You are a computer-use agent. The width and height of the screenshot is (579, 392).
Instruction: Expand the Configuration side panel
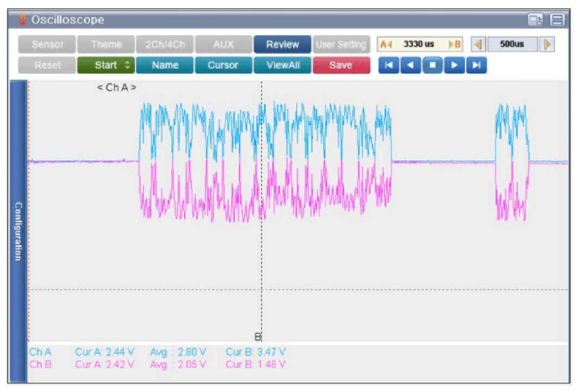tap(18, 231)
